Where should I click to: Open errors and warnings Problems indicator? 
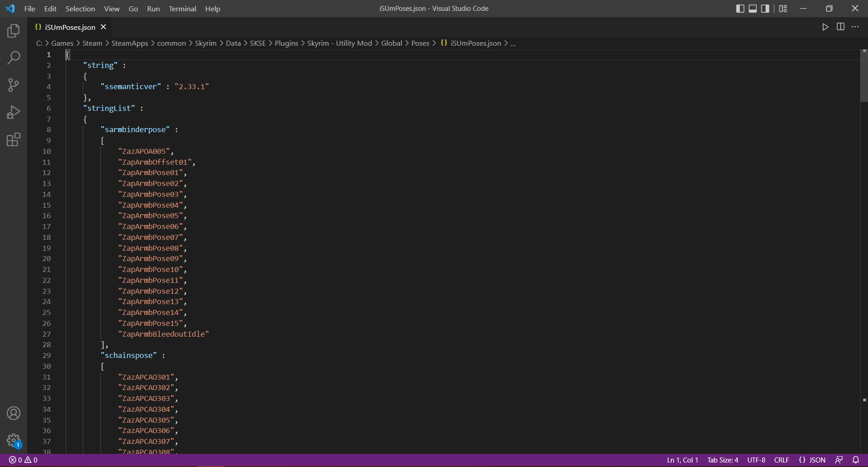click(x=23, y=460)
